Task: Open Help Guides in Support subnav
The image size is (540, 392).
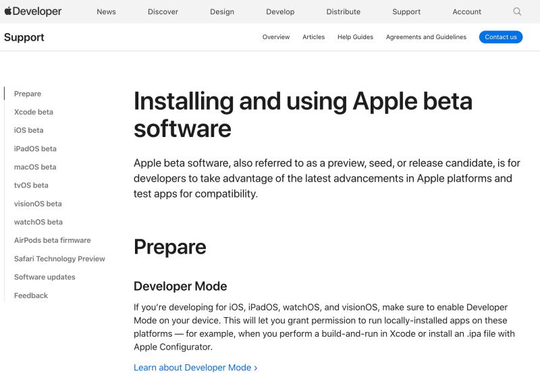Action: coord(355,37)
